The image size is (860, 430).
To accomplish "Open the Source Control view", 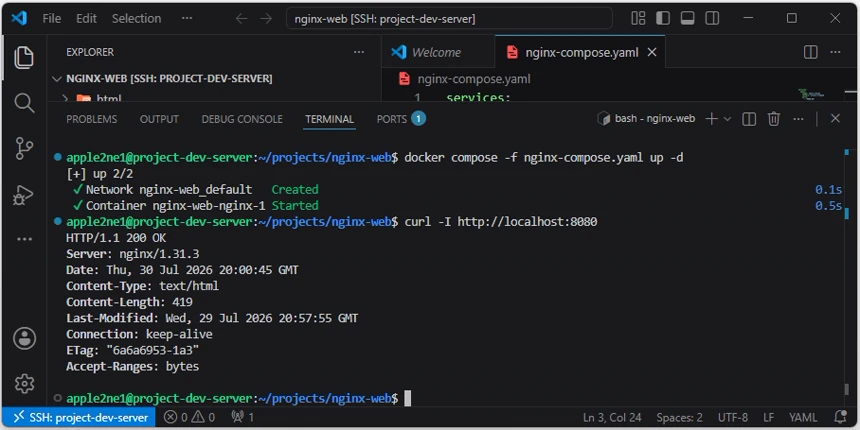I will coord(24,149).
